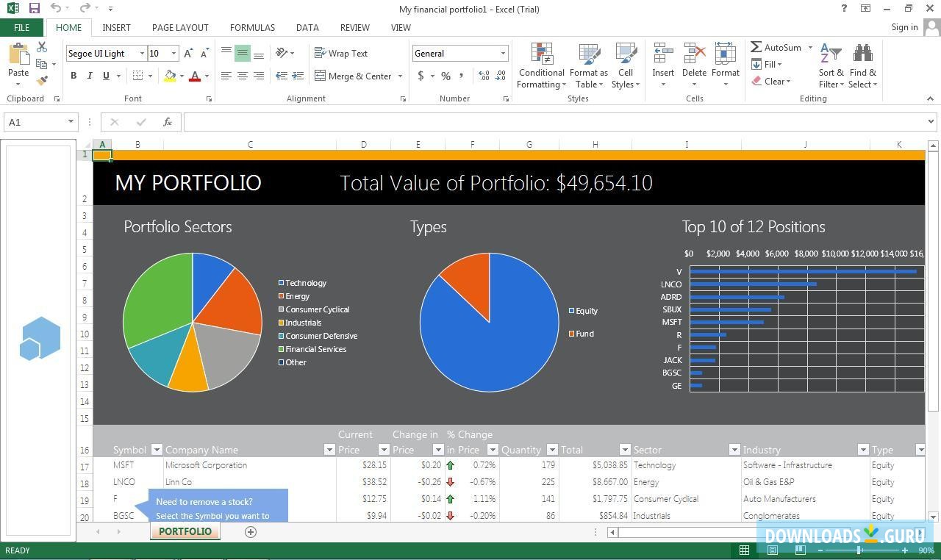Open the PAGE LAYOUT ribbon tab
Image resolution: width=941 pixels, height=560 pixels.
(x=180, y=27)
